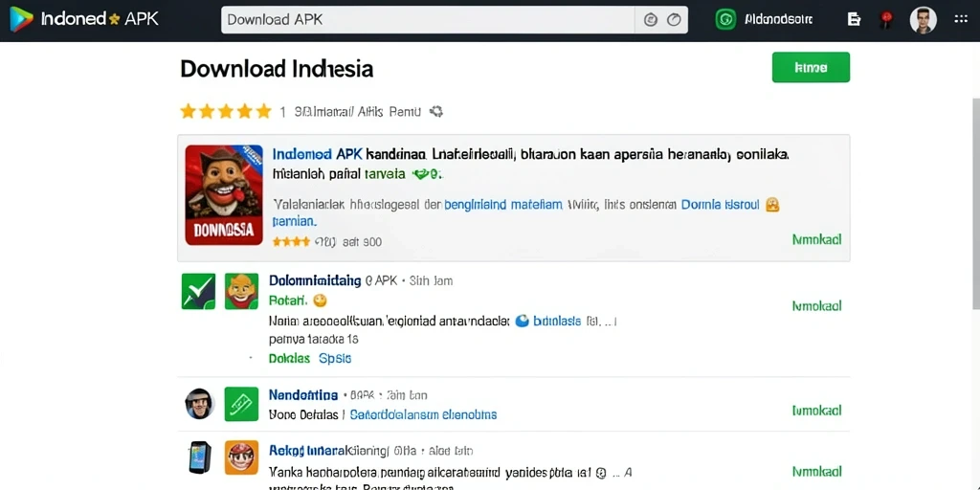Focus the Download APK search field

428,20
